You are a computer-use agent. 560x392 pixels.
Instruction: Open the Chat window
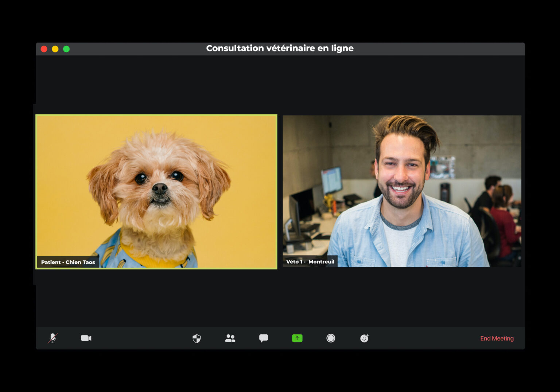[263, 338]
